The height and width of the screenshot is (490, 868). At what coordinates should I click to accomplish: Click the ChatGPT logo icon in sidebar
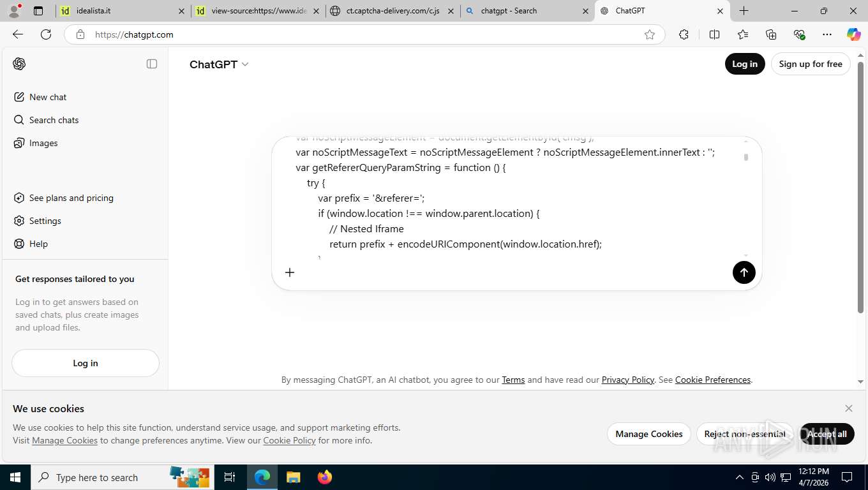coord(19,64)
